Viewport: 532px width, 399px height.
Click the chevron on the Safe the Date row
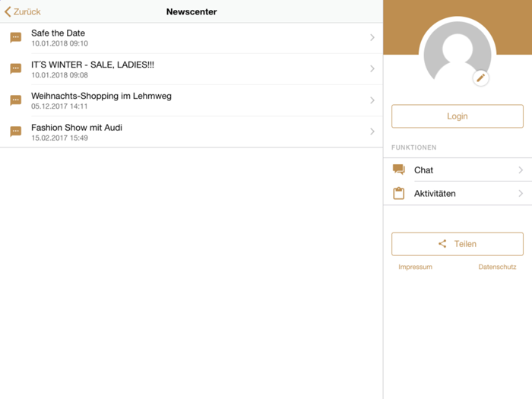(372, 37)
